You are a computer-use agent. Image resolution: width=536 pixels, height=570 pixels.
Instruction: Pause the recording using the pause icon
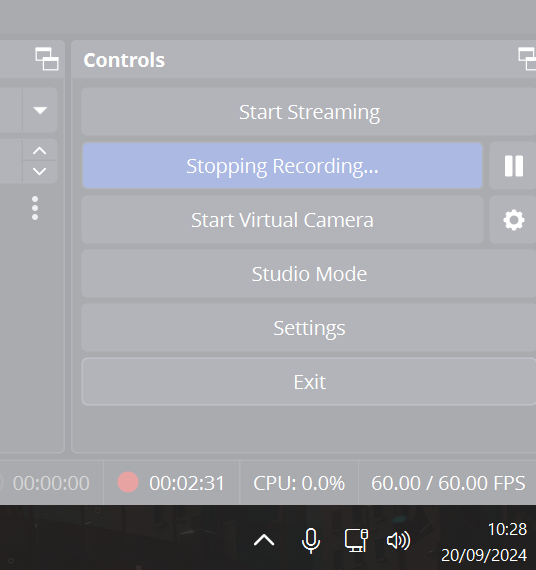(513, 166)
